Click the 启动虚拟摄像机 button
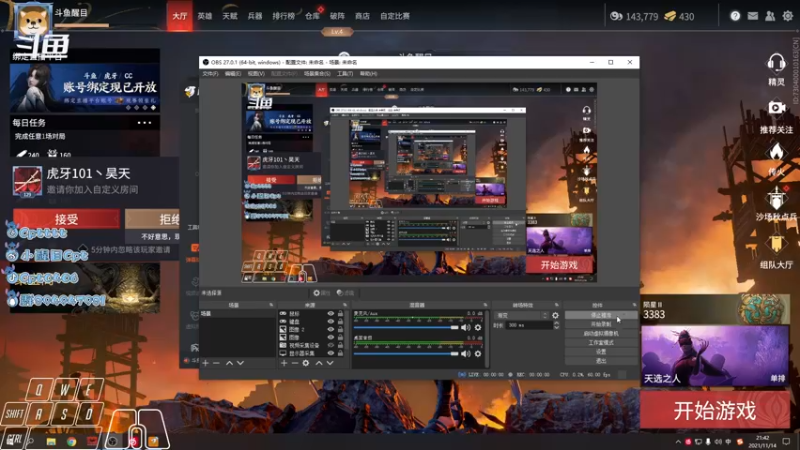 (x=601, y=334)
